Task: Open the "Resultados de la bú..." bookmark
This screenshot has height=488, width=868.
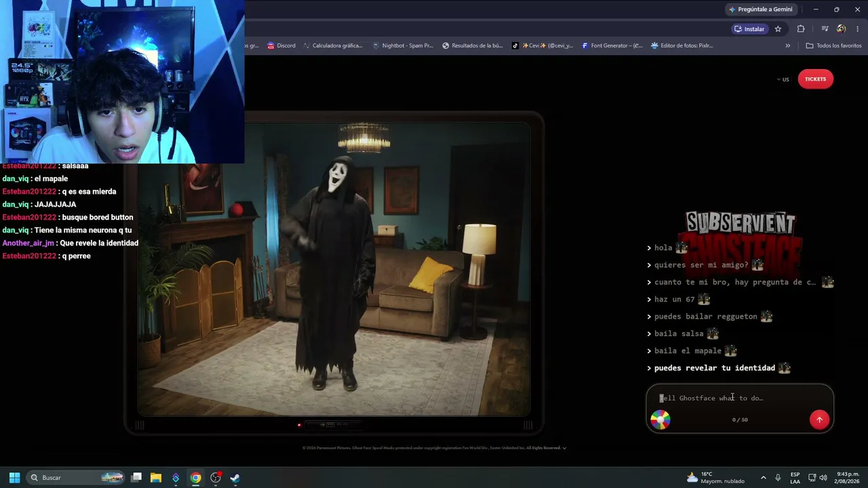Action: tap(473, 46)
